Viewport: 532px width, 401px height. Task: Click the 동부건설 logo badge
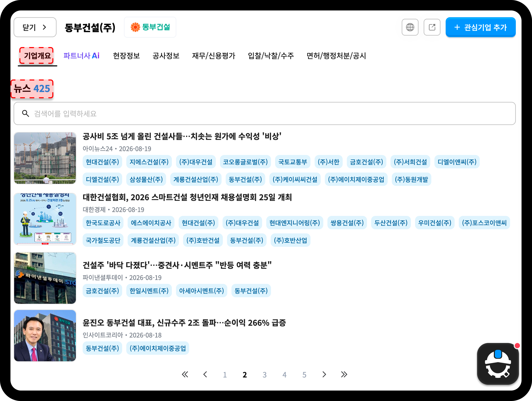click(150, 27)
